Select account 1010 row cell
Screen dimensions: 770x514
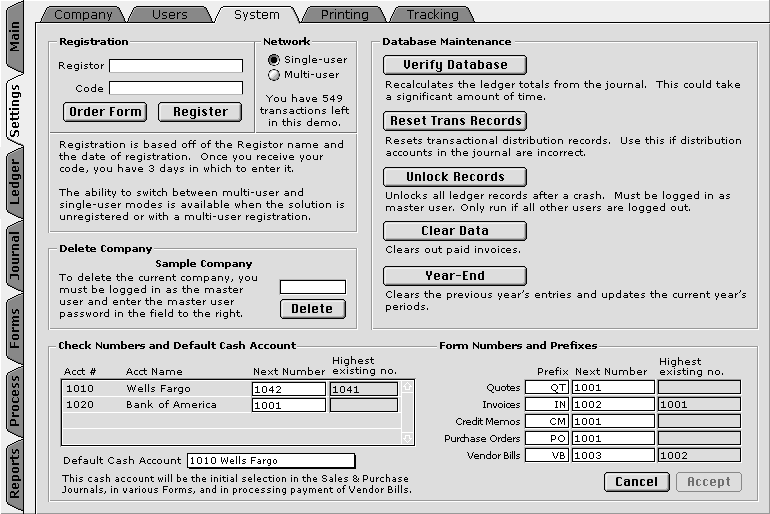80,389
